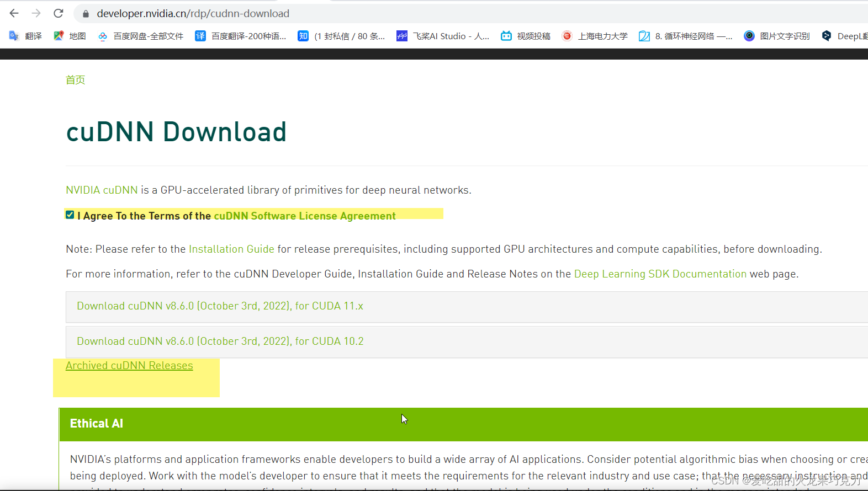Reload the page with the refresh icon

click(59, 13)
